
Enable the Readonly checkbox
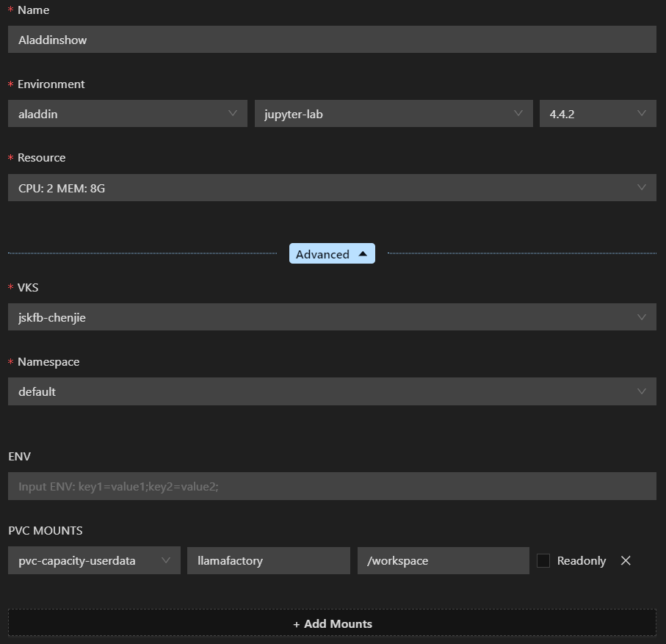click(543, 560)
